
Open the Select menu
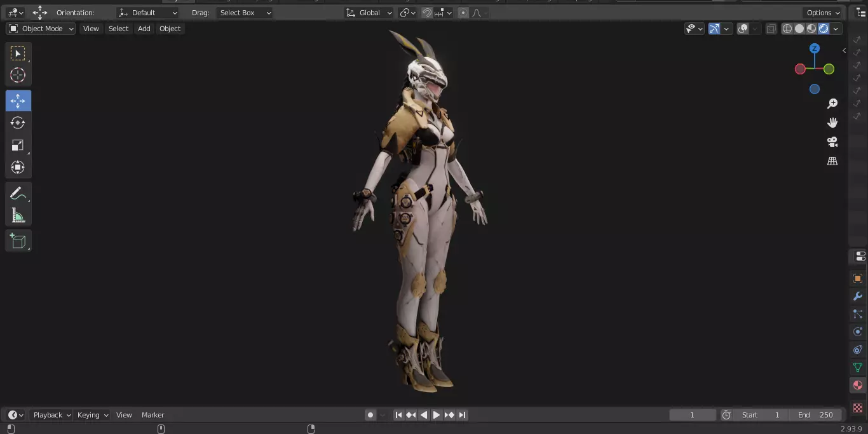[x=118, y=29]
